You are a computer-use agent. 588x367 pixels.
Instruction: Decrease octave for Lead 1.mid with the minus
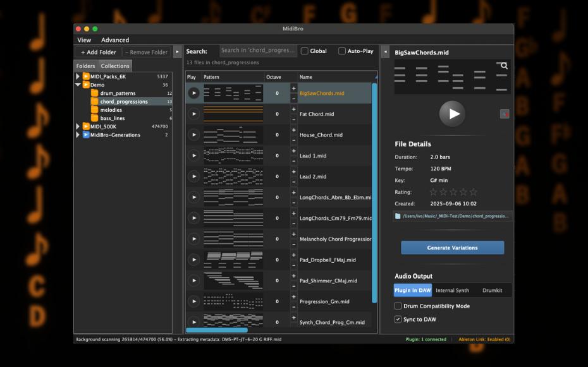point(293,159)
